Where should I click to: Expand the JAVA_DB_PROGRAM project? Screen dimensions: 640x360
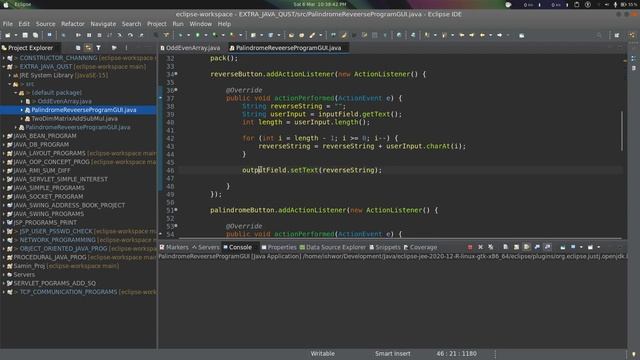click(4, 144)
